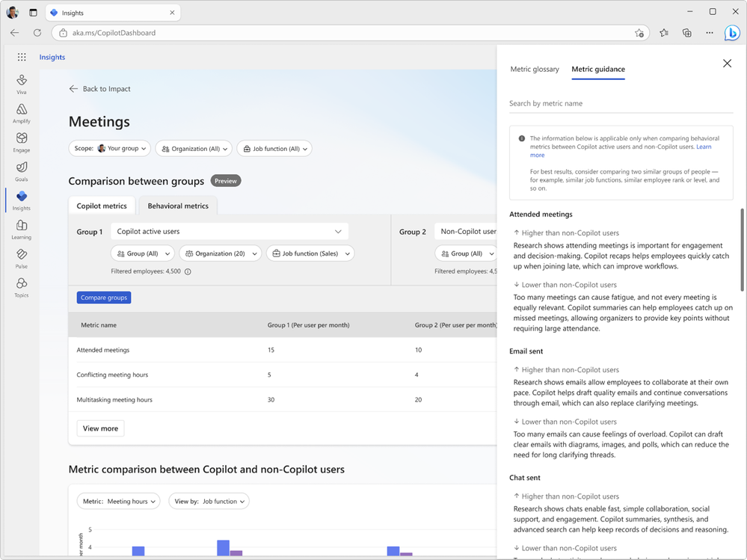Expand Group 1 Copilot active users dropdown
Screen dimensions: 747x560
pos(230,232)
